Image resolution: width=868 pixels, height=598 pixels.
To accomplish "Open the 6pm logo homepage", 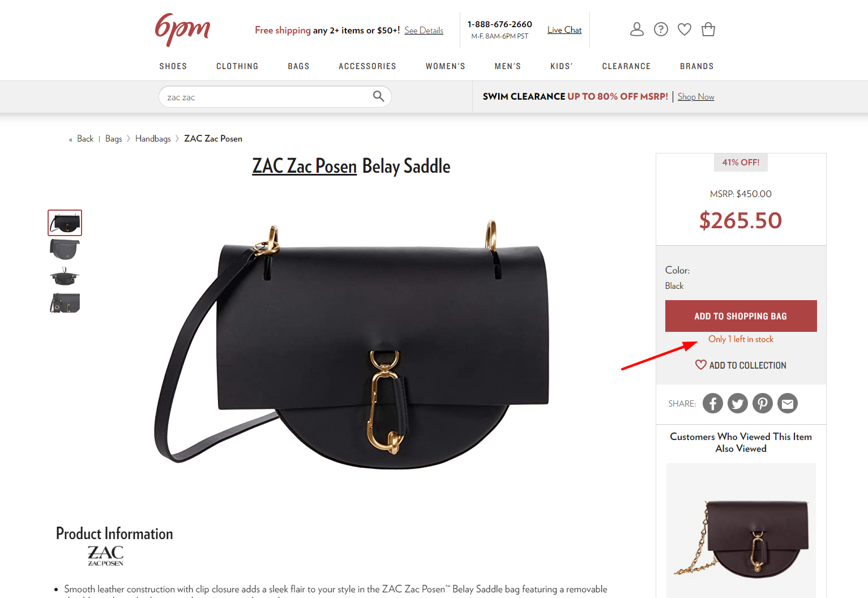I will 182,30.
